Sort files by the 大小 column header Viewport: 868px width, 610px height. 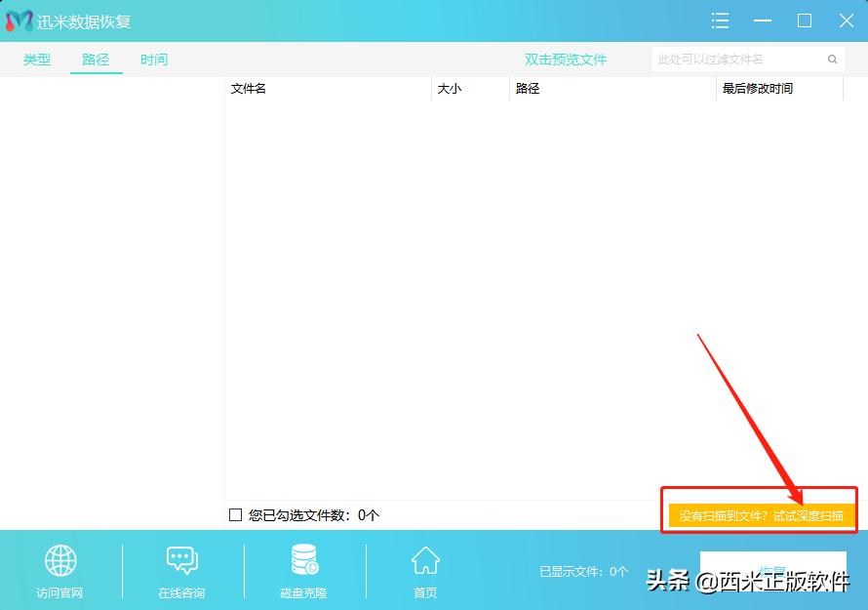pos(454,88)
